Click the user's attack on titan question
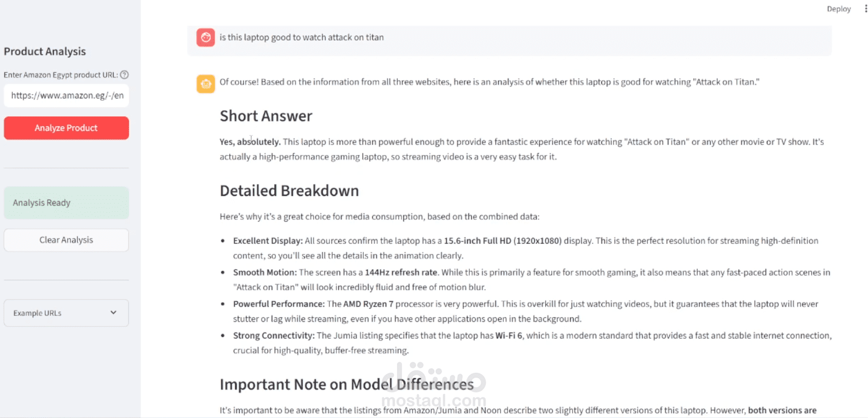 click(x=302, y=38)
